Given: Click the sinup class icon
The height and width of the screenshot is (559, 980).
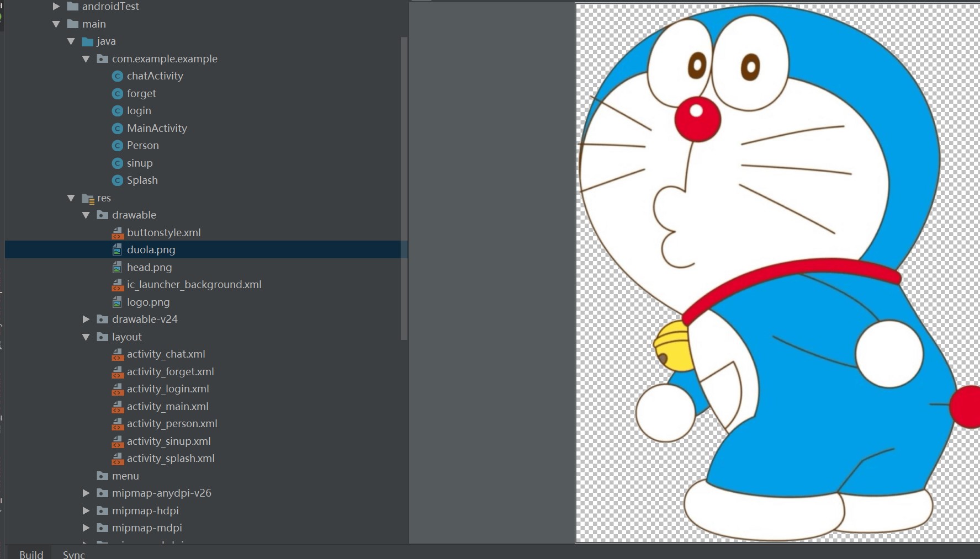Looking at the screenshot, I should coord(117,163).
